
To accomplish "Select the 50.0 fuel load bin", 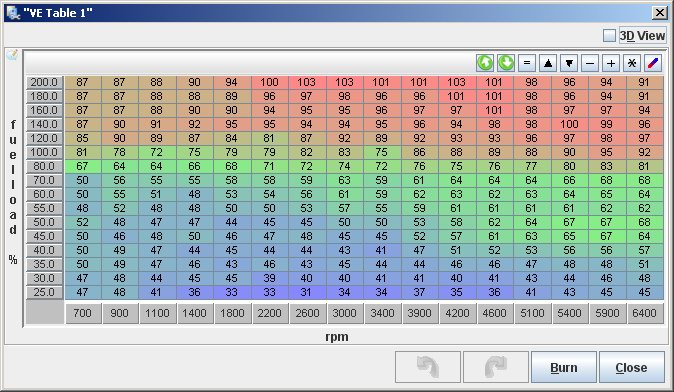I will click(x=44, y=222).
